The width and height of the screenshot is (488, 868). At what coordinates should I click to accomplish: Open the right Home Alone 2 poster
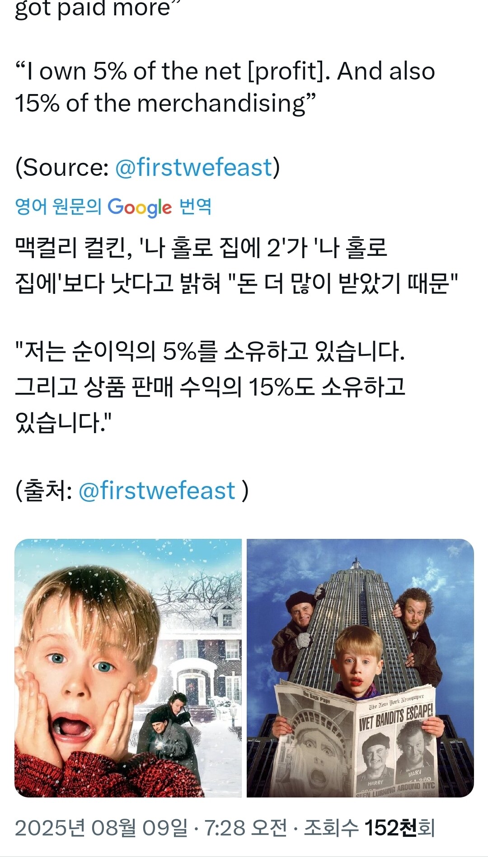tap(360, 668)
